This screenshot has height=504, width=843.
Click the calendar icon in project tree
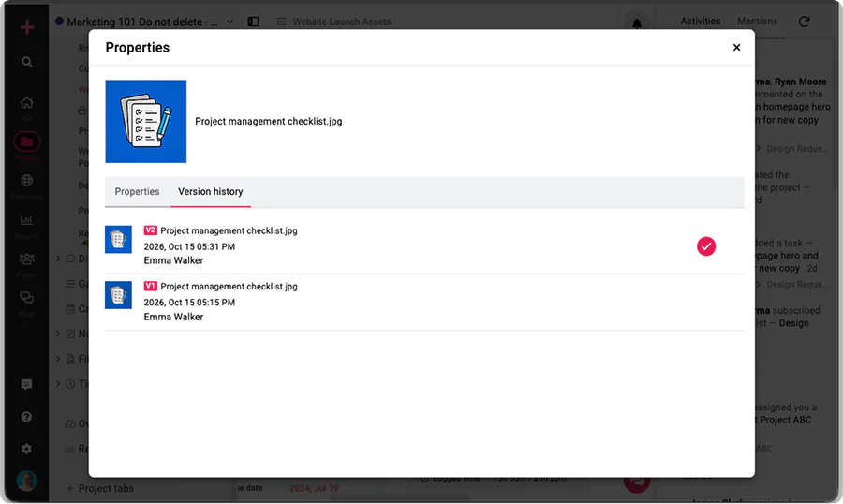(x=70, y=309)
